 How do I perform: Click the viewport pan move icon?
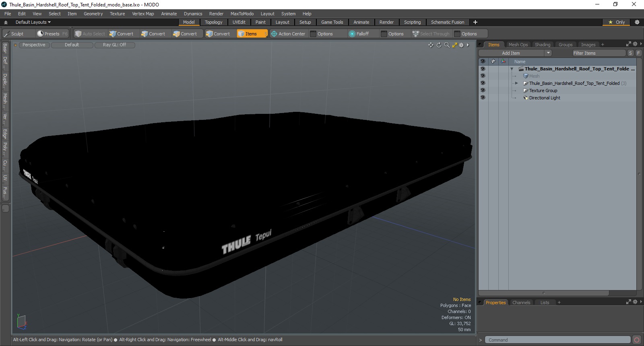coord(431,45)
